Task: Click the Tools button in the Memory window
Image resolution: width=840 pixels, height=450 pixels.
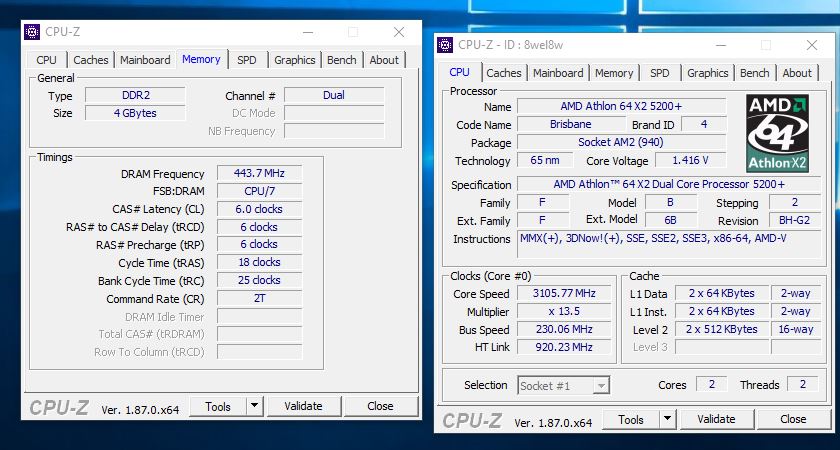Action: (x=218, y=407)
